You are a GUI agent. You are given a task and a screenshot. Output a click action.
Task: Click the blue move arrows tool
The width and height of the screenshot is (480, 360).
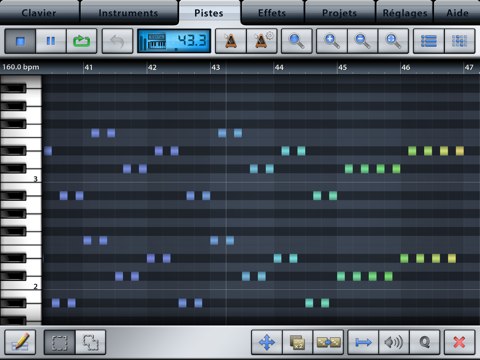click(x=267, y=342)
